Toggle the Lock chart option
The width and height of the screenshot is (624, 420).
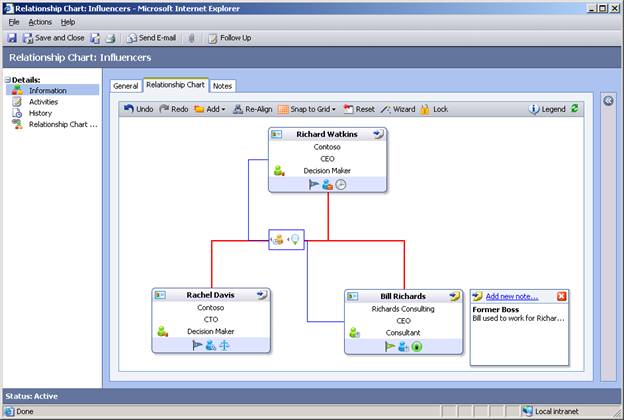(434, 109)
